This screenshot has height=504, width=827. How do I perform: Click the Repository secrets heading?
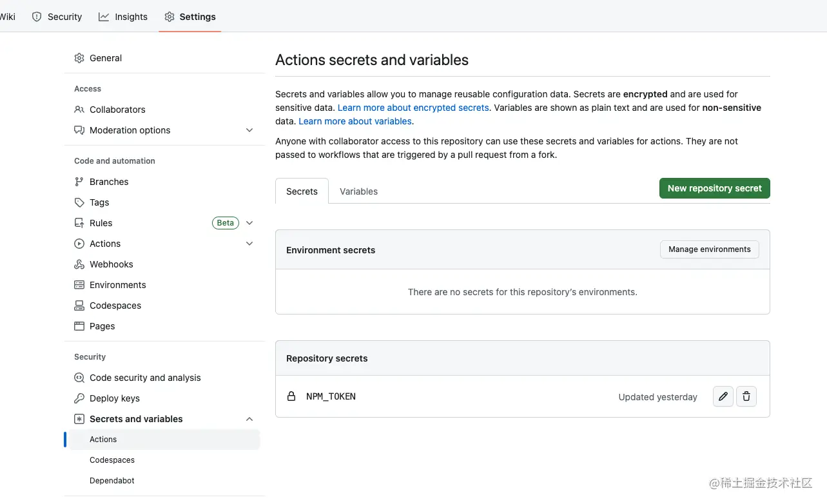327,358
